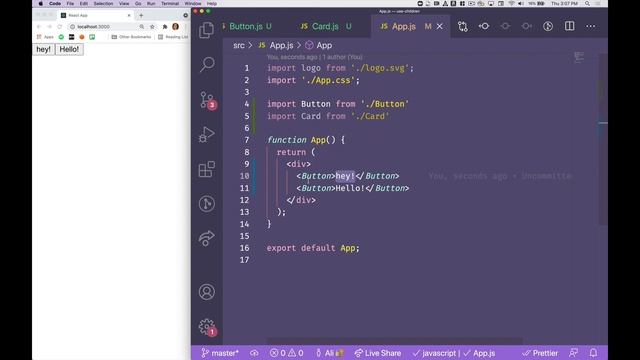The image size is (640, 360).
Task: Select the React App browser tab
Action: (x=95, y=15)
